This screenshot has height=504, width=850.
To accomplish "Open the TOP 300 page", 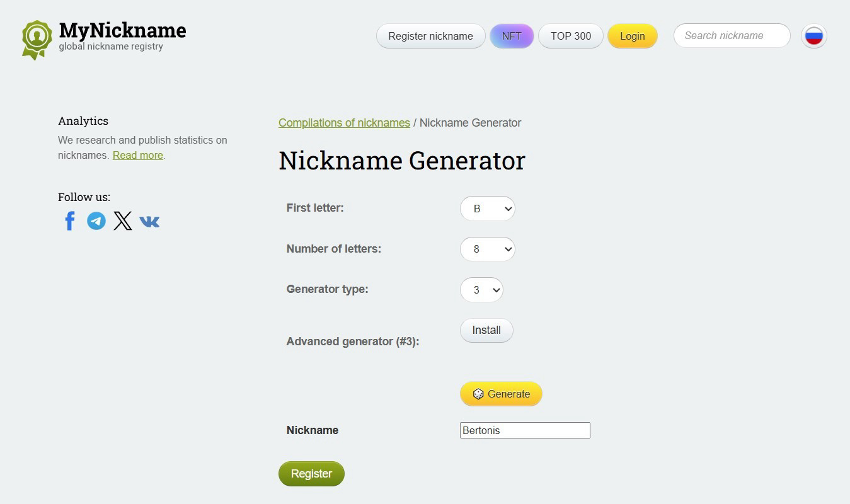I will coord(570,36).
